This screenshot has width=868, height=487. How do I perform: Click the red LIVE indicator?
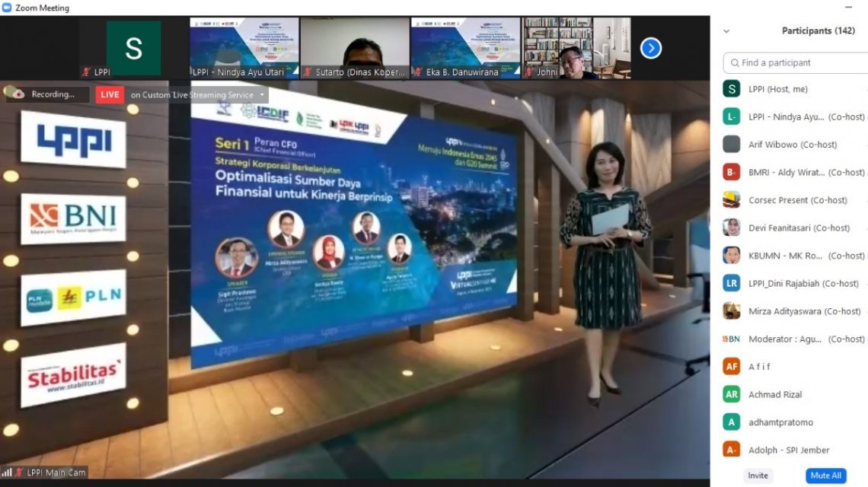pos(110,94)
